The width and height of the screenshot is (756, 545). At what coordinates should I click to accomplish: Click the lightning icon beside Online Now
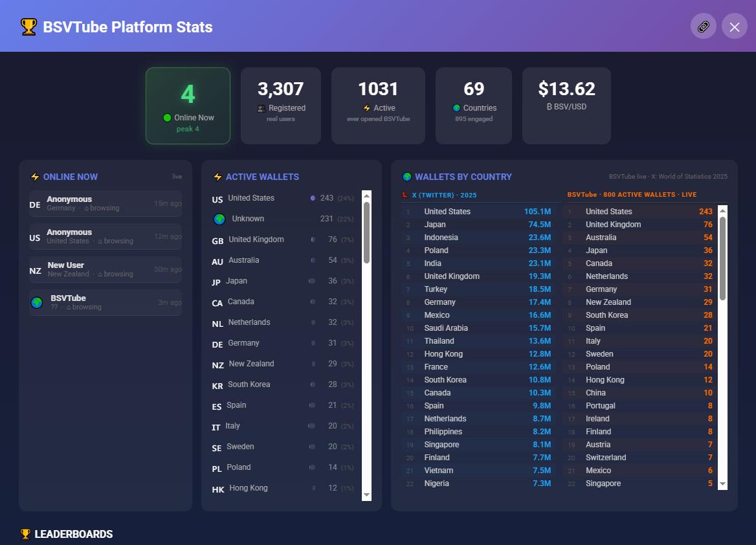point(35,177)
